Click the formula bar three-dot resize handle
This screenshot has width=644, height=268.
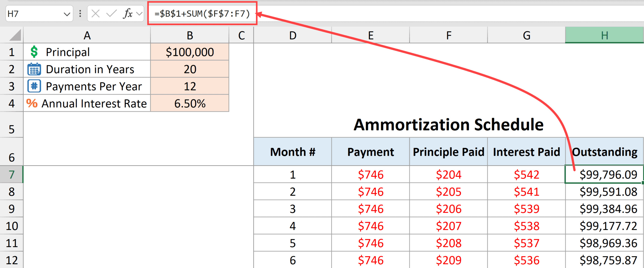[80, 14]
